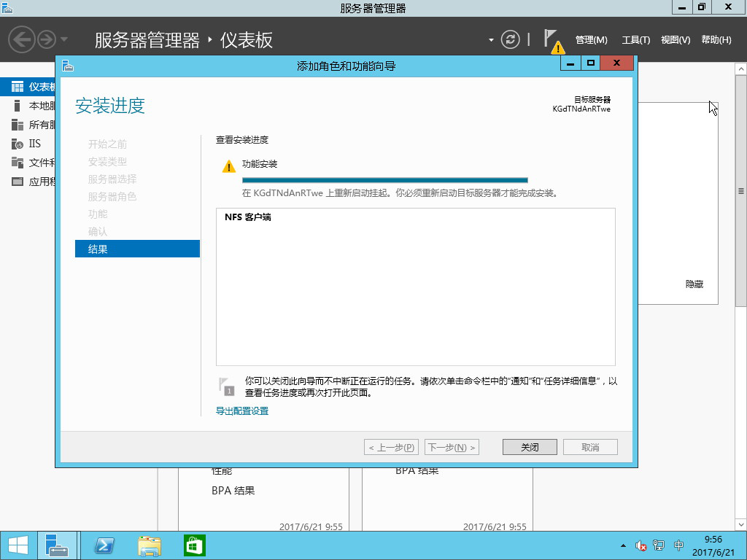
Task: Click the 关闭 button in wizard
Action: 530,447
